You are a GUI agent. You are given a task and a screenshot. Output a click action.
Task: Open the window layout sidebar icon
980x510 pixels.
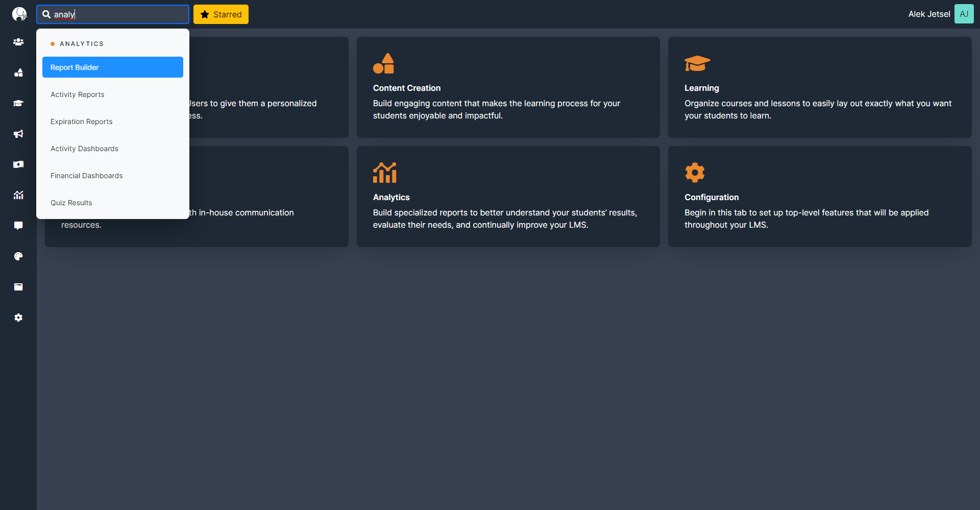[x=18, y=287]
